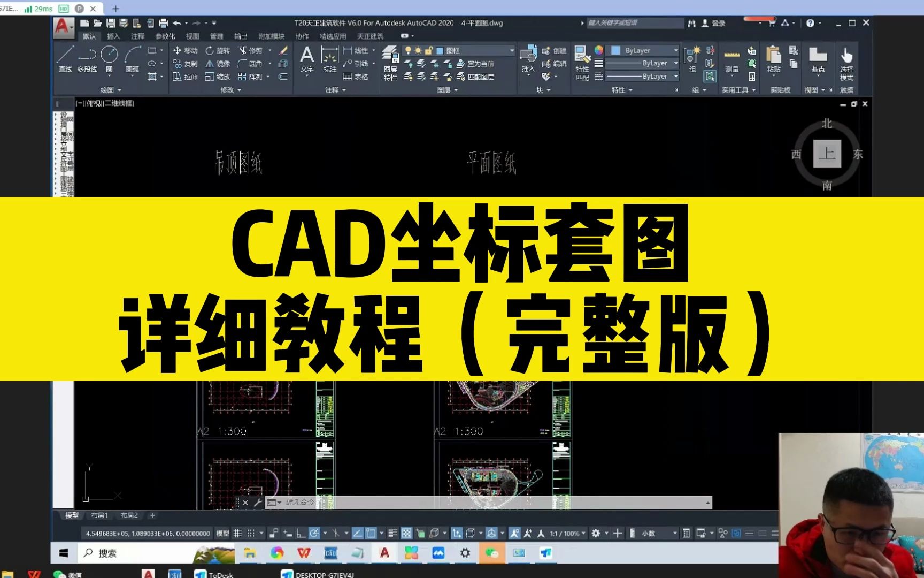
Task: Click the Copy (复制) tool
Action: click(185, 64)
